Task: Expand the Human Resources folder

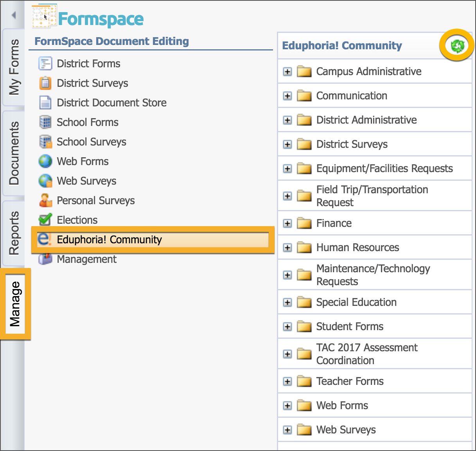Action: click(x=287, y=248)
